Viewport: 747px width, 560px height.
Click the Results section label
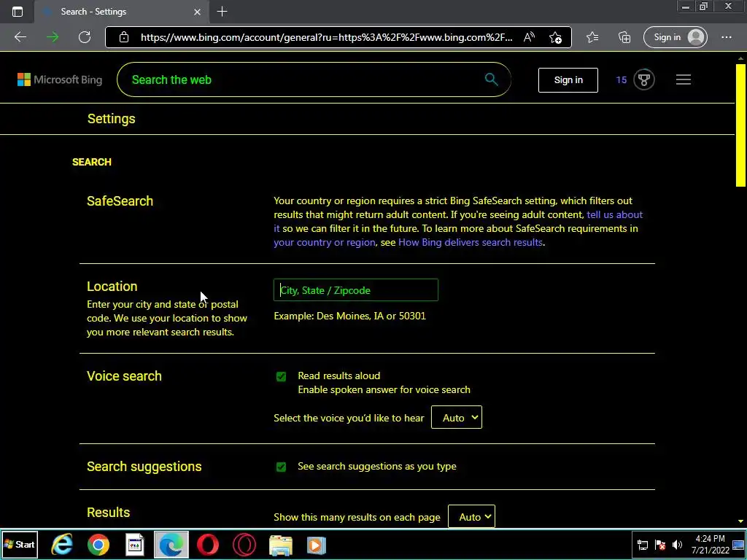click(x=108, y=513)
